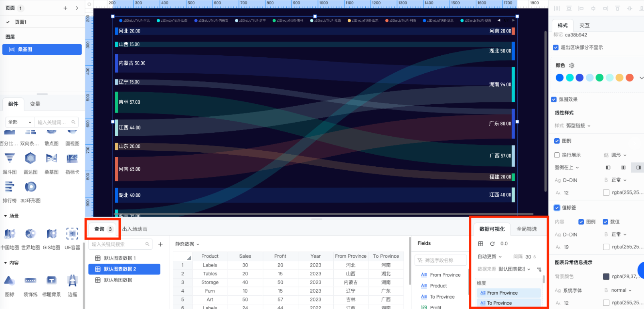Align legend center icon
Image resolution: width=644 pixels, height=309 pixels.
click(x=623, y=168)
